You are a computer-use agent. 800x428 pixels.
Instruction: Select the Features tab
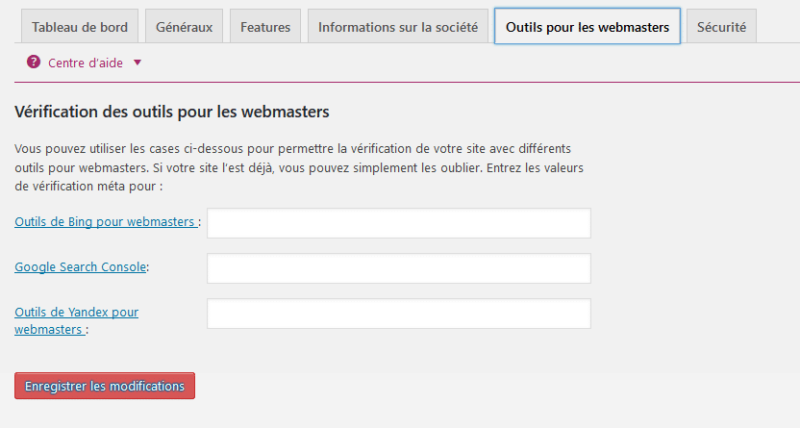(264, 27)
